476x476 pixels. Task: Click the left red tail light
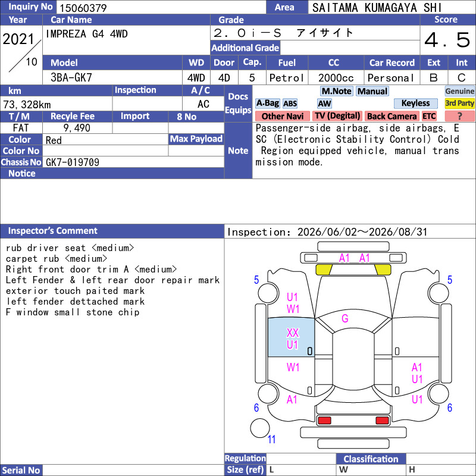click(324, 421)
